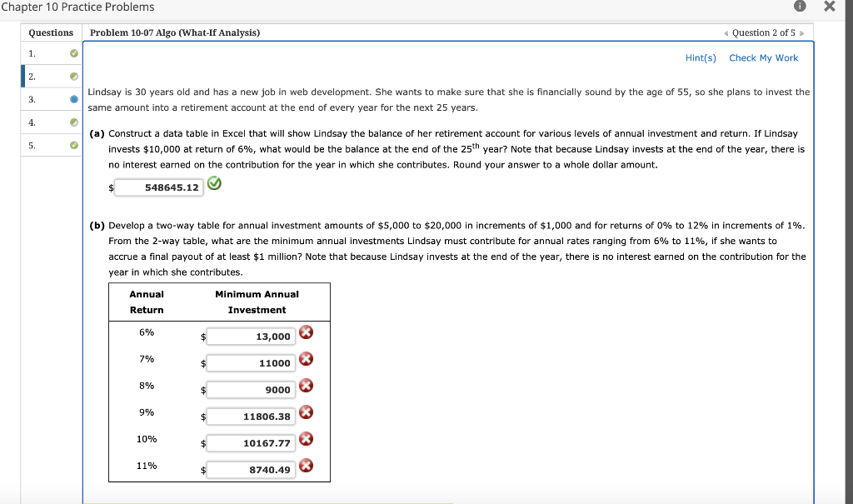
Task: Click green check status icon for question 1
Action: [74, 53]
